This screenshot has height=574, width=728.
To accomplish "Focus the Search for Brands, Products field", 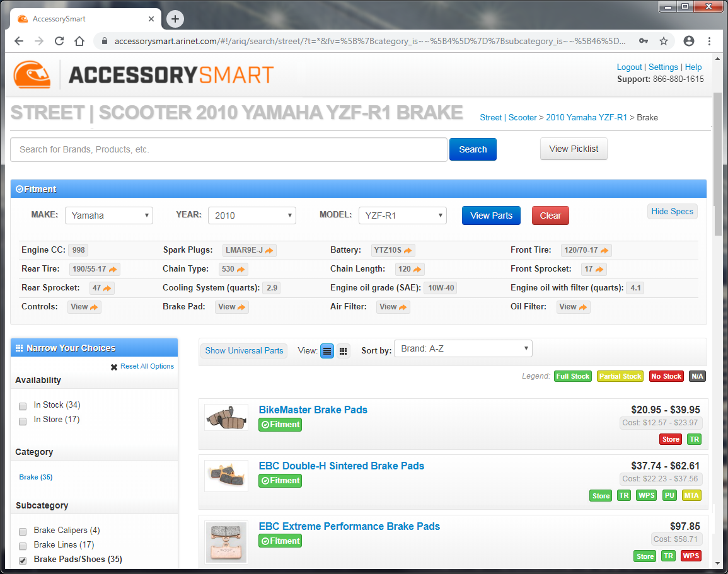I will (228, 149).
